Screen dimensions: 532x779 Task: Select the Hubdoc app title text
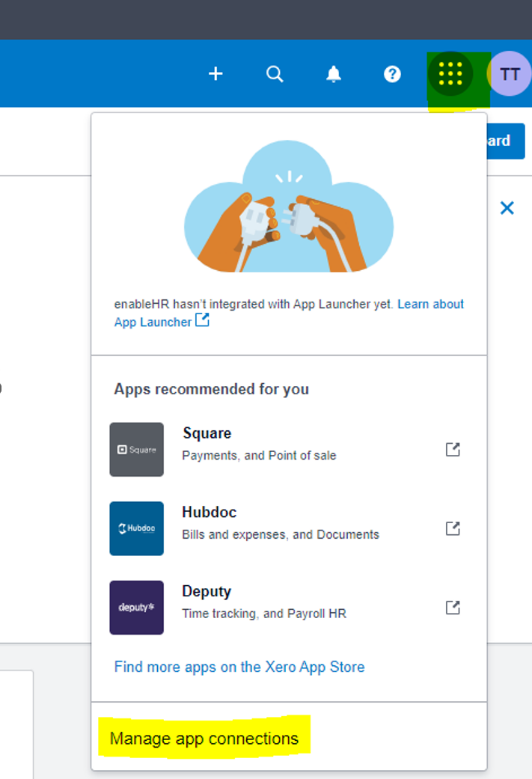209,513
